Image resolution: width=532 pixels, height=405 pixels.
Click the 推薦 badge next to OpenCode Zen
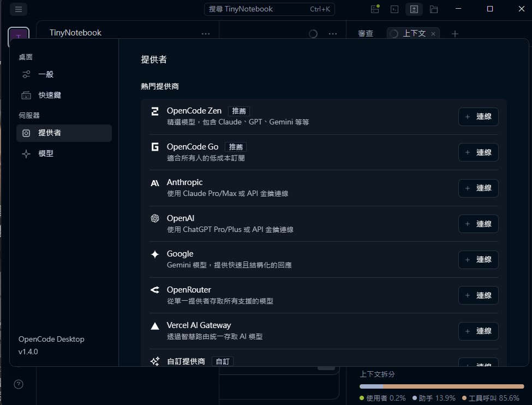pyautogui.click(x=239, y=111)
